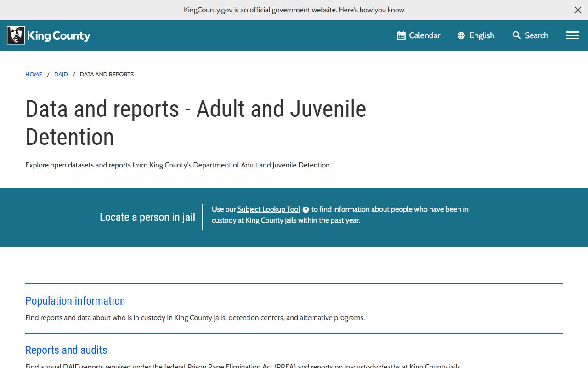
Task: Click the globe language icon
Action: click(461, 35)
